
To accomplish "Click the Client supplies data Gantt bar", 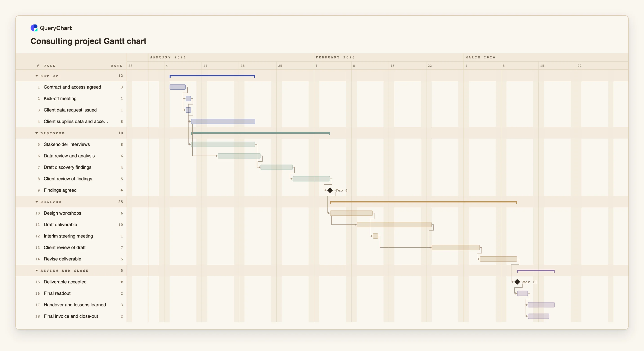I will (x=223, y=122).
